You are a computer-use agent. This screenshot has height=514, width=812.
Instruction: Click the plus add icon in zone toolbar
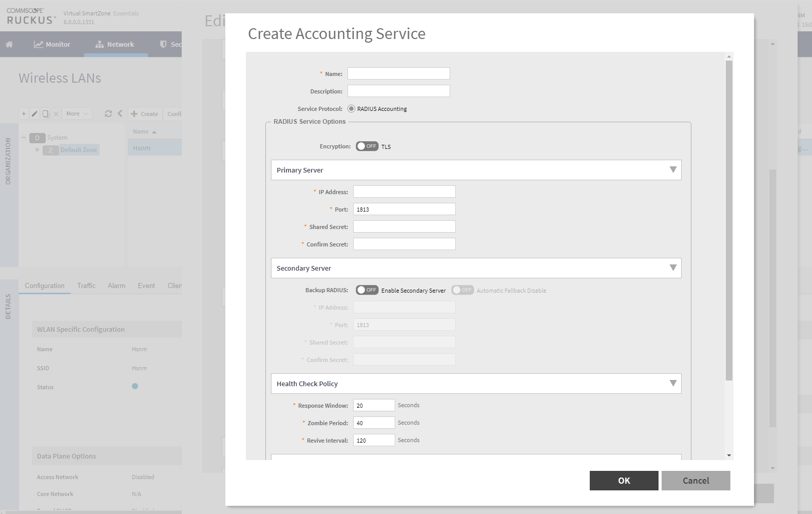[24, 114]
